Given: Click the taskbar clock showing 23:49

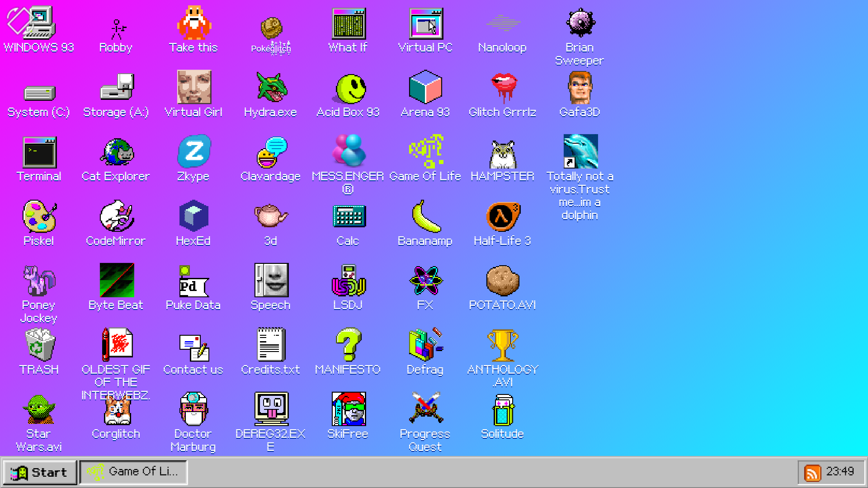Looking at the screenshot, I should (x=840, y=472).
